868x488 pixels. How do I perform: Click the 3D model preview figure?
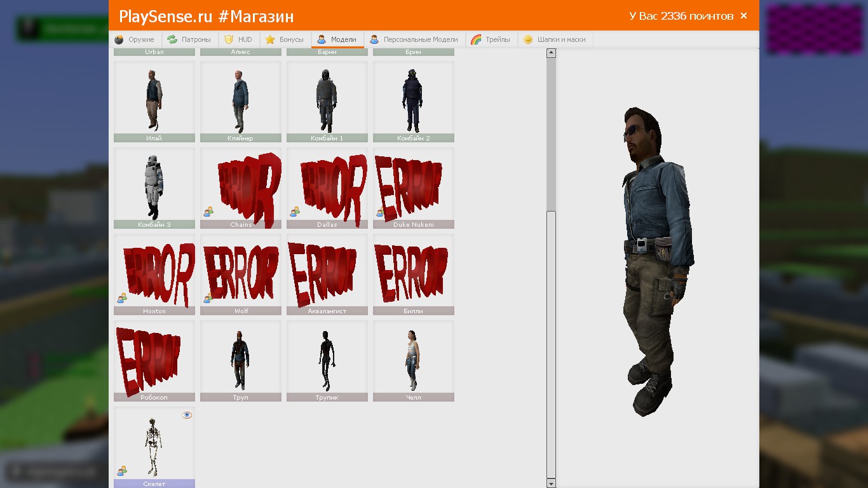click(658, 262)
